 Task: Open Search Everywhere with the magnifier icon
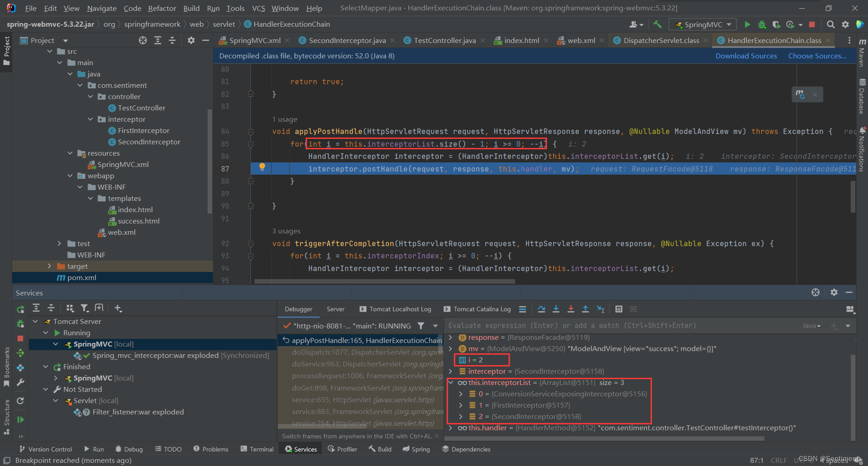[830, 24]
